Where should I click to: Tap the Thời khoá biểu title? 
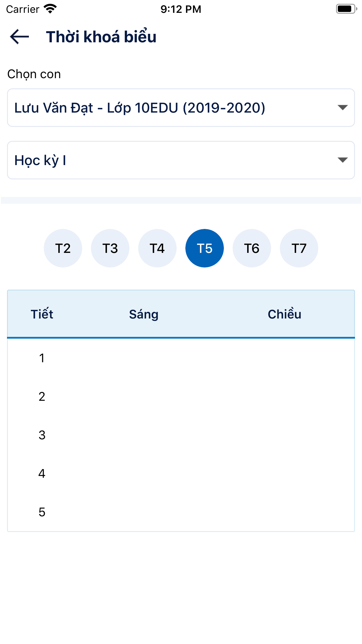101,37
